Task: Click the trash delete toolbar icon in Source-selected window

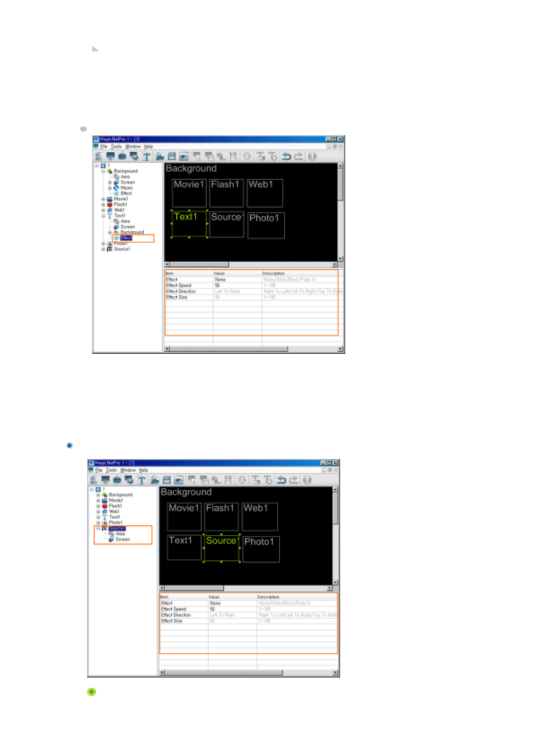Action: point(228,480)
